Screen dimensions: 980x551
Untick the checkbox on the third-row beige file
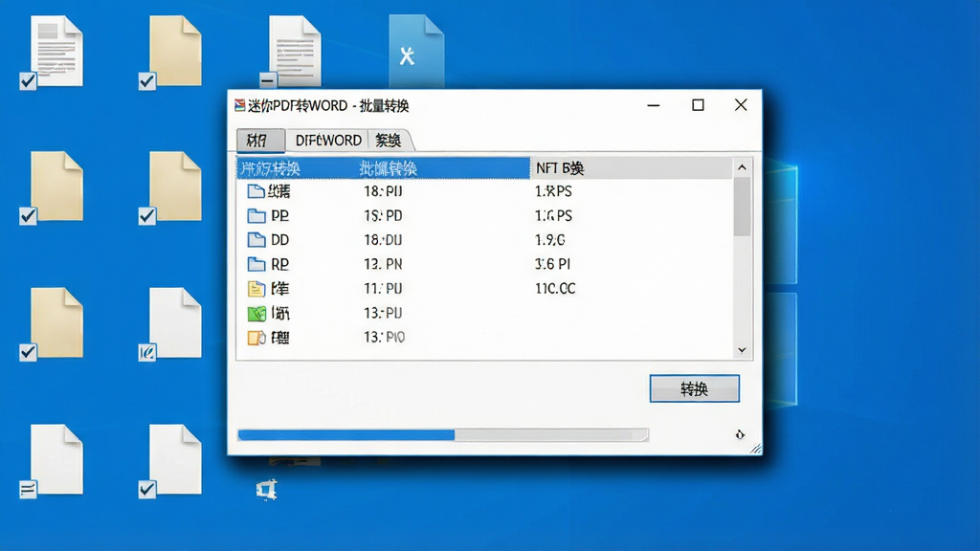28,352
